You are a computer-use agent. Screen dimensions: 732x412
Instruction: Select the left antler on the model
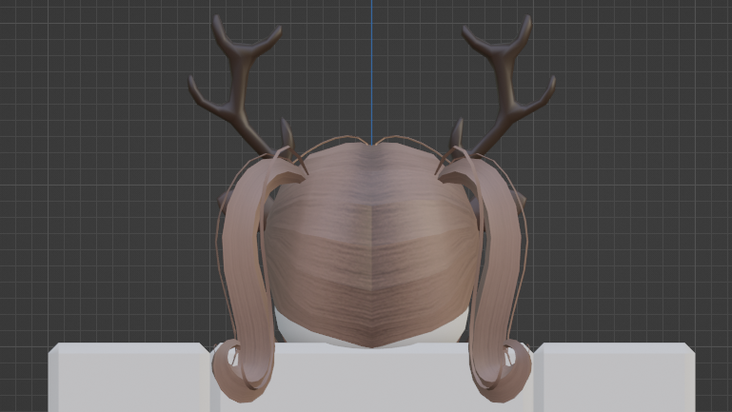(x=239, y=89)
